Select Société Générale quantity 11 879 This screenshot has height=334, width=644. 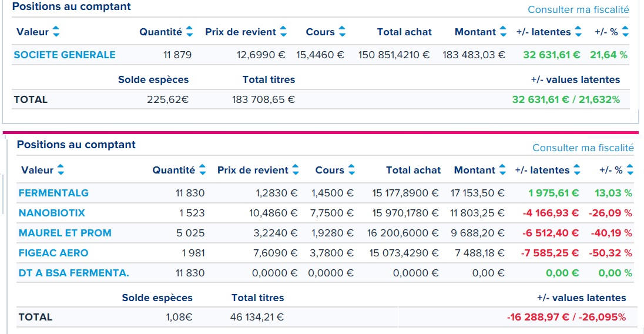tap(177, 55)
